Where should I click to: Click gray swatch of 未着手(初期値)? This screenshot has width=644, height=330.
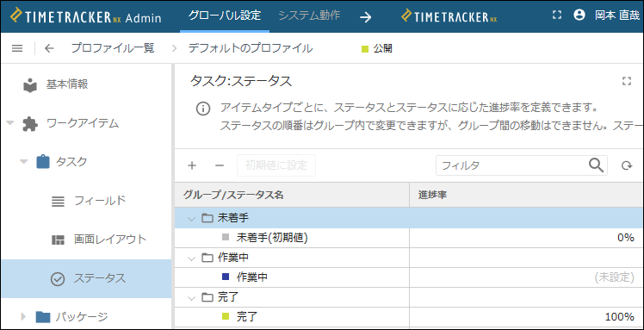coord(225,237)
